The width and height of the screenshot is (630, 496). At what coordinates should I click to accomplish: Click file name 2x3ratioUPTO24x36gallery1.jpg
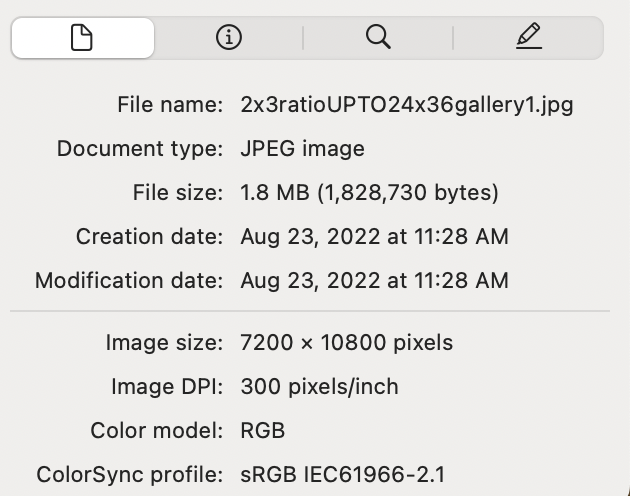407,105
